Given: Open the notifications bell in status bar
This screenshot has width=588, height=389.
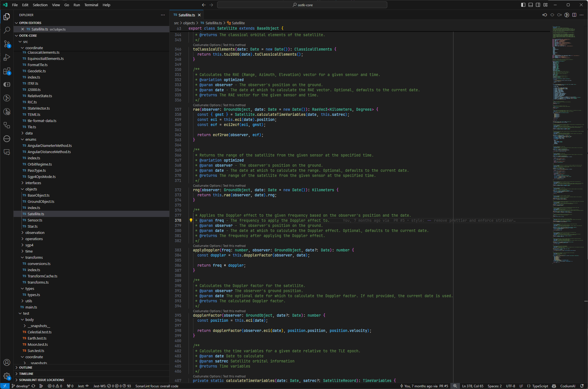Looking at the screenshot, I should (582, 386).
